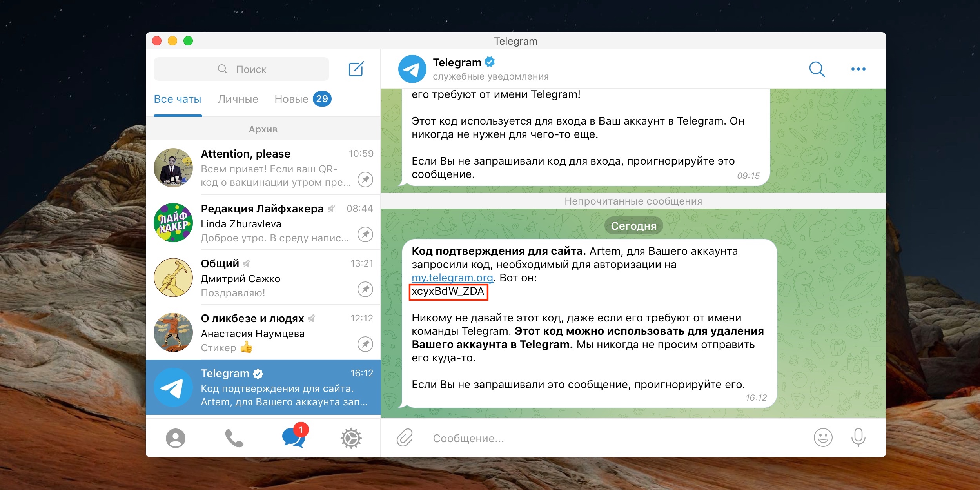
Task: Open the Chats icon with badge
Action: 295,436
